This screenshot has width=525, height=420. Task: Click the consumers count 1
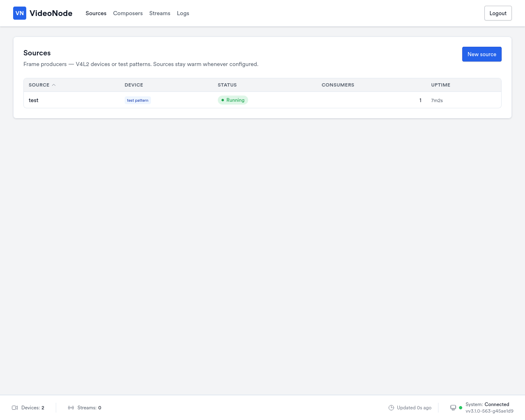(x=420, y=100)
